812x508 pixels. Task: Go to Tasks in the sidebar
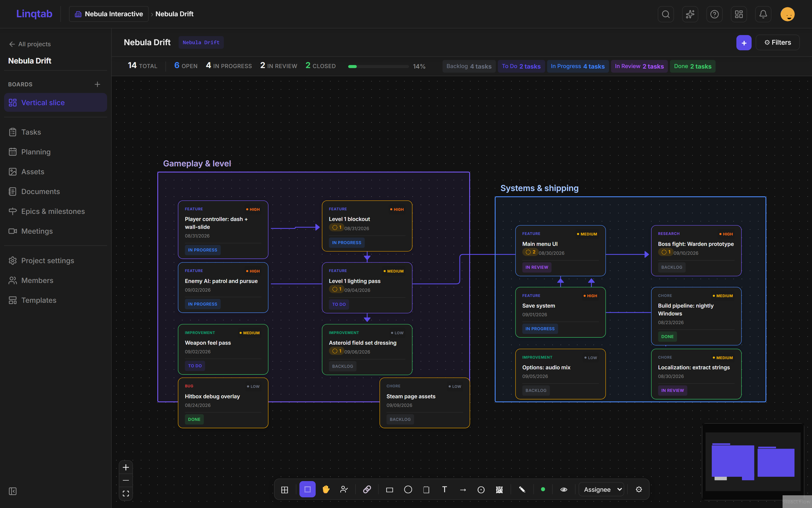click(x=55, y=132)
